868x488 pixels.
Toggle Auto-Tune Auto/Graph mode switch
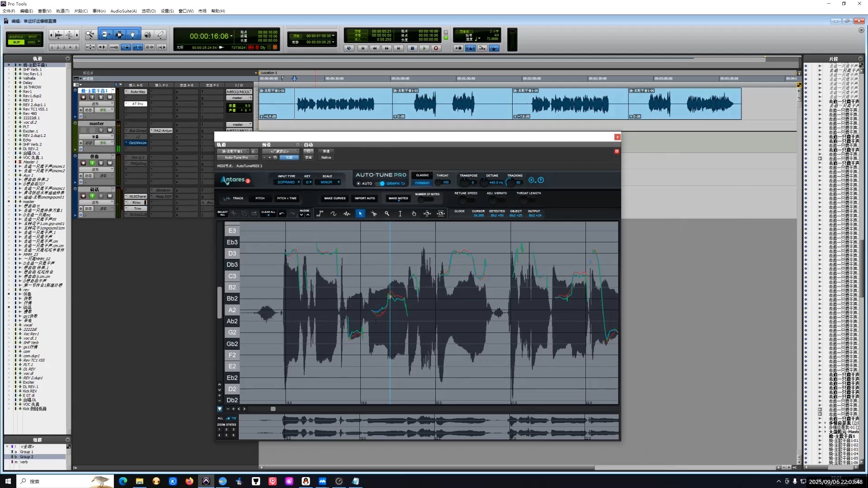pos(382,183)
